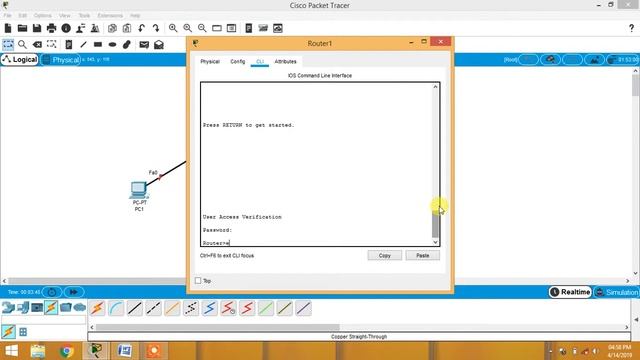The height and width of the screenshot is (360, 640).
Task: Choose the Serial DTE red cable
Action: tap(247, 308)
